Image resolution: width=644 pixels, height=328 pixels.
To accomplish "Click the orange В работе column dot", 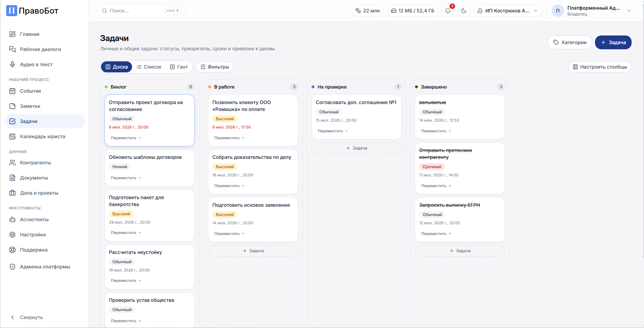I will pyautogui.click(x=210, y=87).
